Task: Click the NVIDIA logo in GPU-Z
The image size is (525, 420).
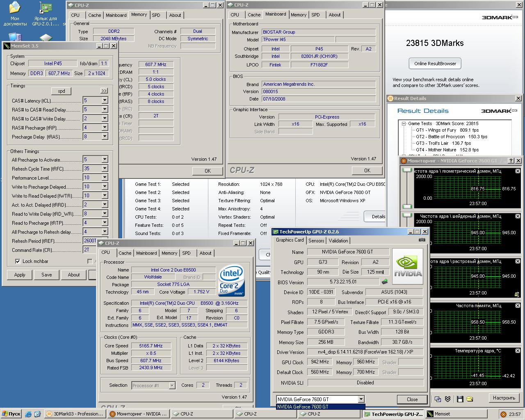Action: point(407,266)
